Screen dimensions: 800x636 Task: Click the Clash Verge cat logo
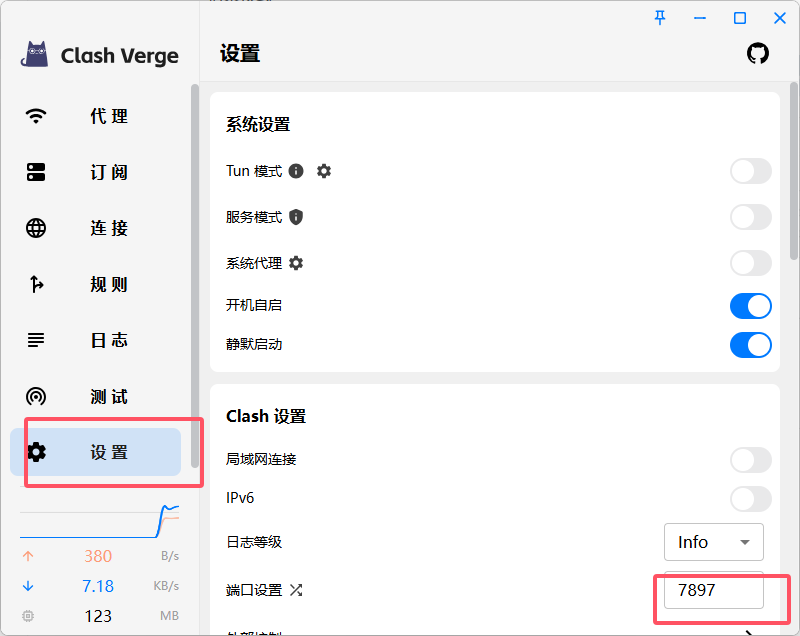pos(36,55)
